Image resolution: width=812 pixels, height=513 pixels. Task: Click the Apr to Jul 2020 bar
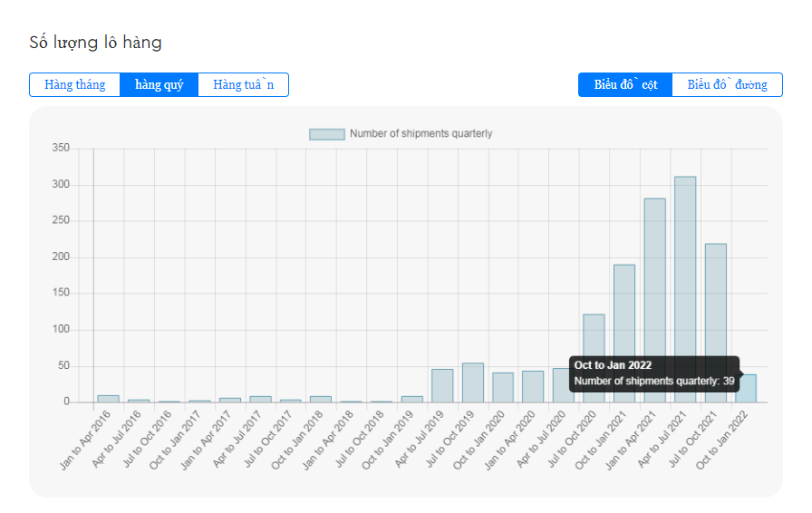[x=562, y=385]
